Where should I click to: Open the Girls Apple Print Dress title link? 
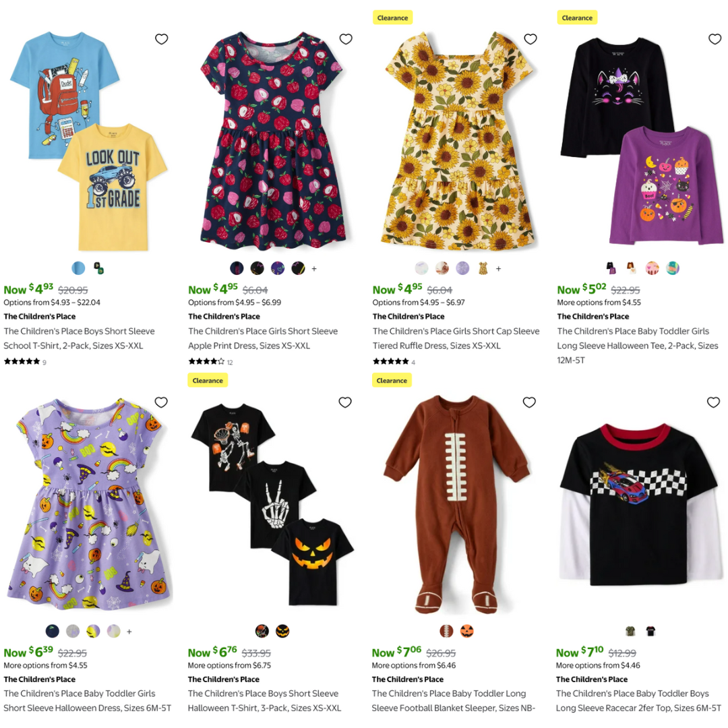click(x=263, y=338)
